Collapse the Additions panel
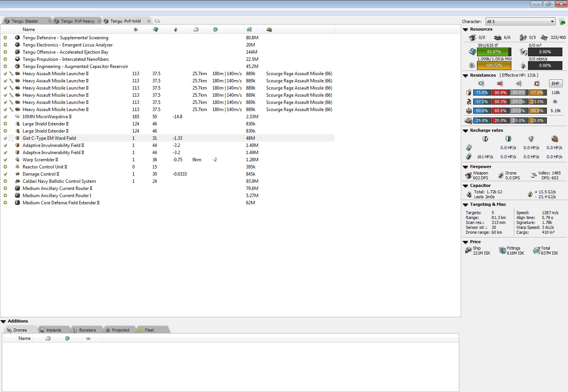The width and height of the screenshot is (568, 392). tap(3, 321)
